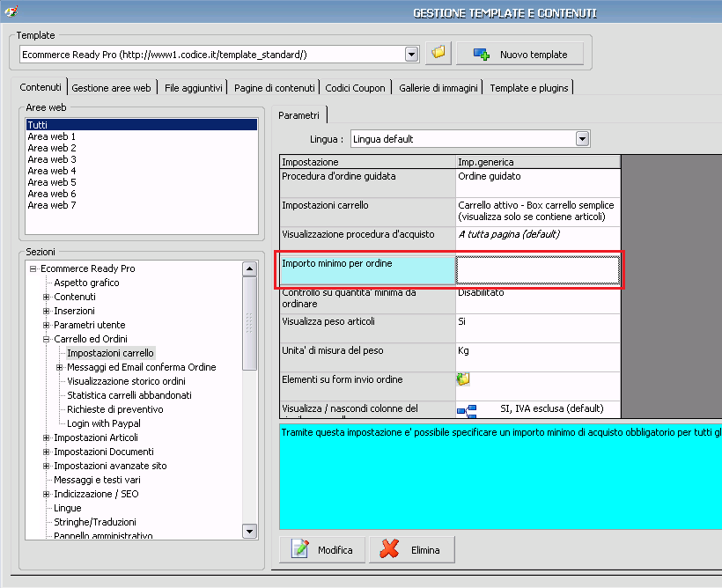
Task: Open the template folder icon button
Action: [438, 54]
